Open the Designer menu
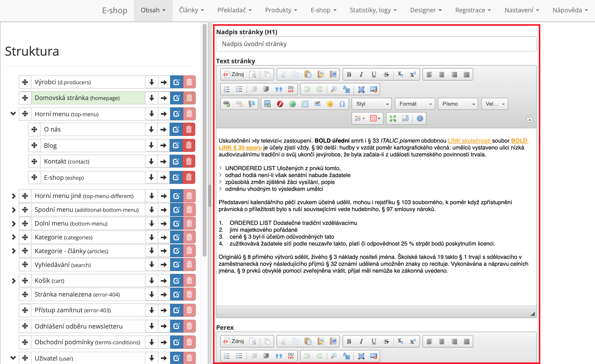595x364 pixels. pos(426,10)
